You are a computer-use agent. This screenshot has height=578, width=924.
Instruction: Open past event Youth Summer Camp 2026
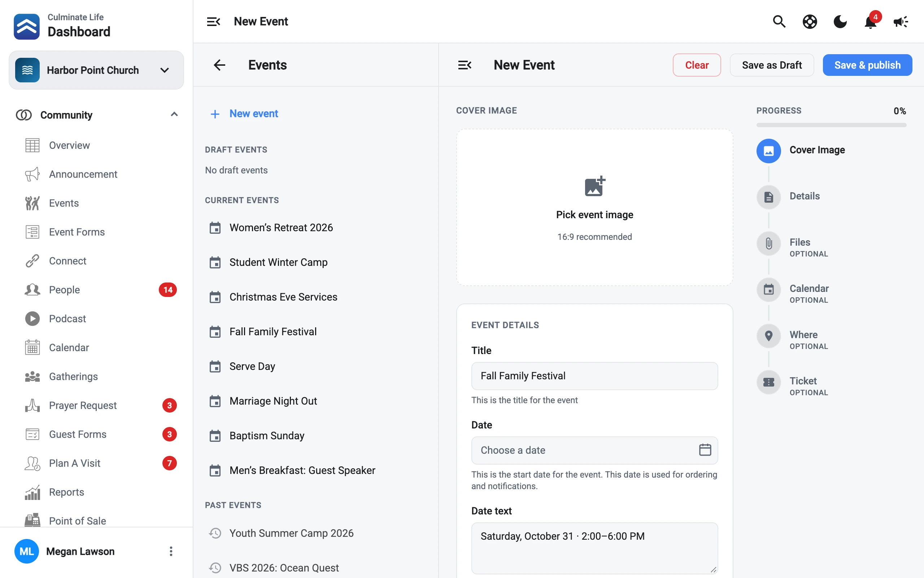pos(315,533)
